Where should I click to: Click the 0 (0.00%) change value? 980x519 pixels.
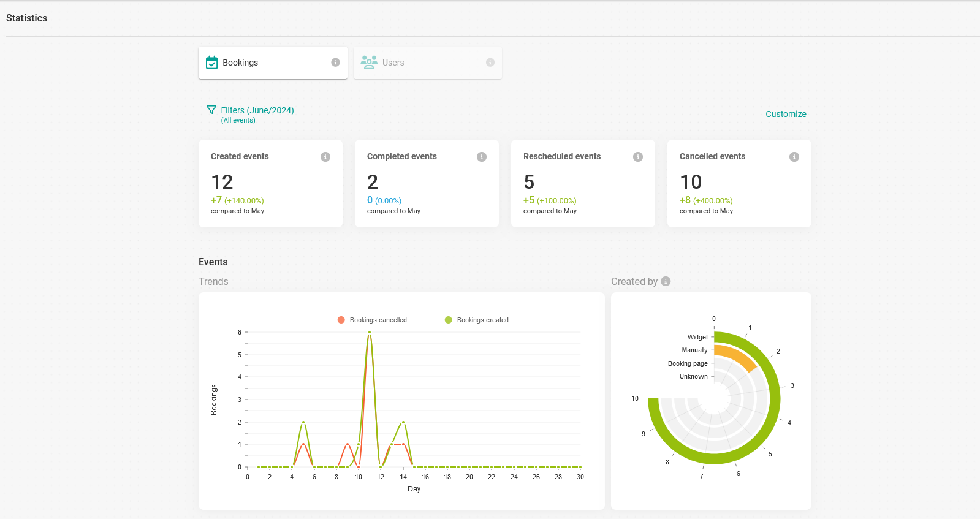point(384,200)
